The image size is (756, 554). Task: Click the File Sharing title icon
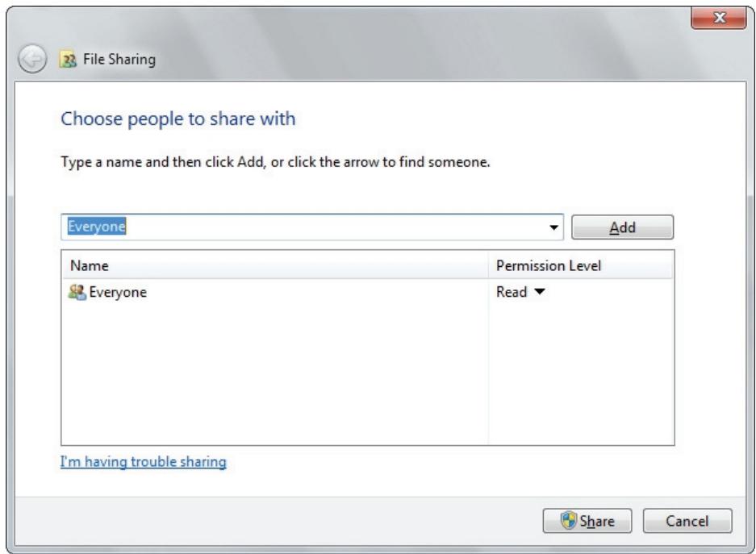click(x=68, y=59)
